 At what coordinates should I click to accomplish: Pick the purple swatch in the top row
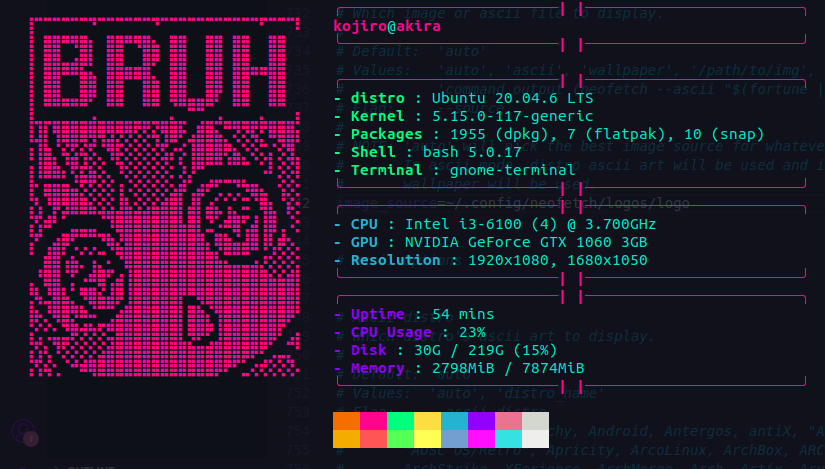tap(481, 421)
